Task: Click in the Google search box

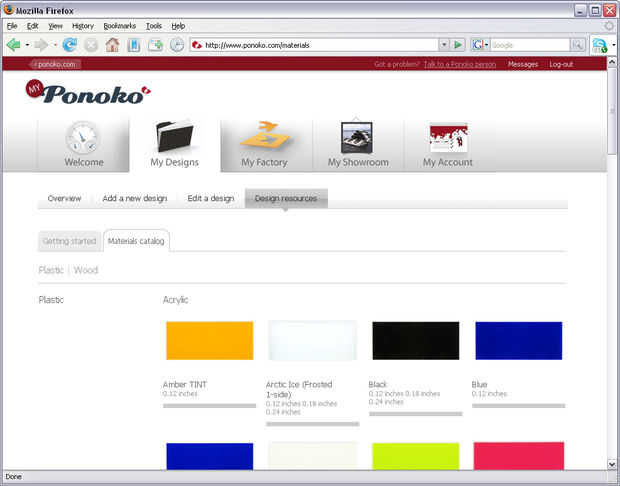Action: click(x=530, y=45)
